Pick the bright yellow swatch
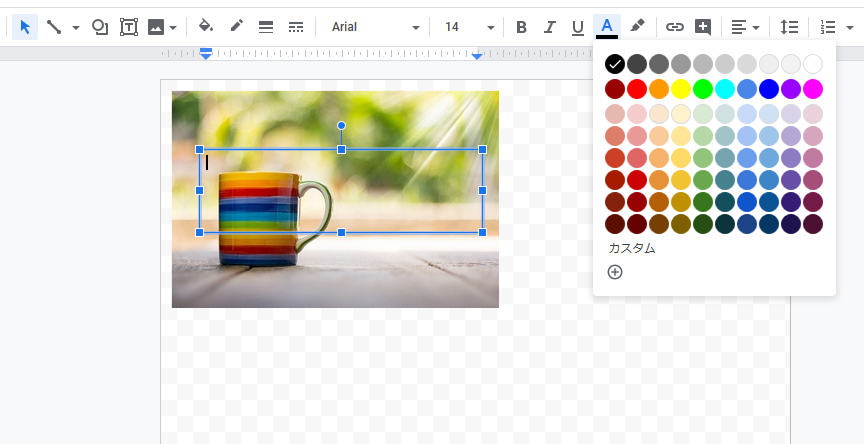 click(681, 89)
